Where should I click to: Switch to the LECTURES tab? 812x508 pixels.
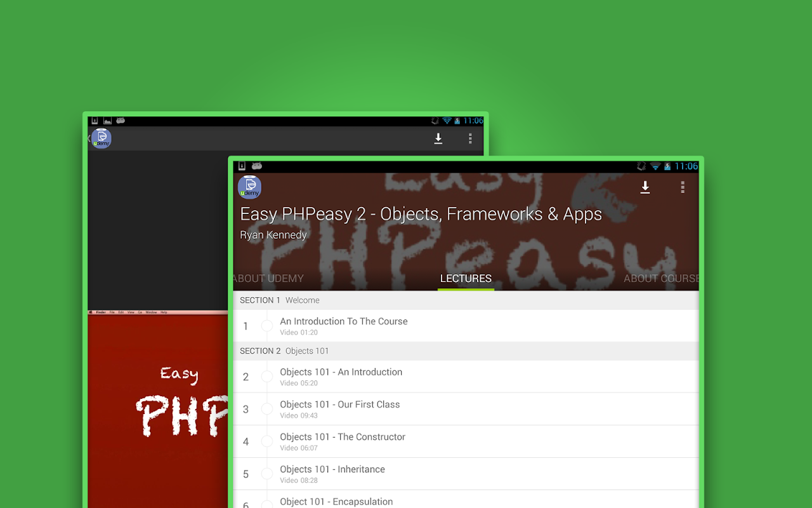466,279
